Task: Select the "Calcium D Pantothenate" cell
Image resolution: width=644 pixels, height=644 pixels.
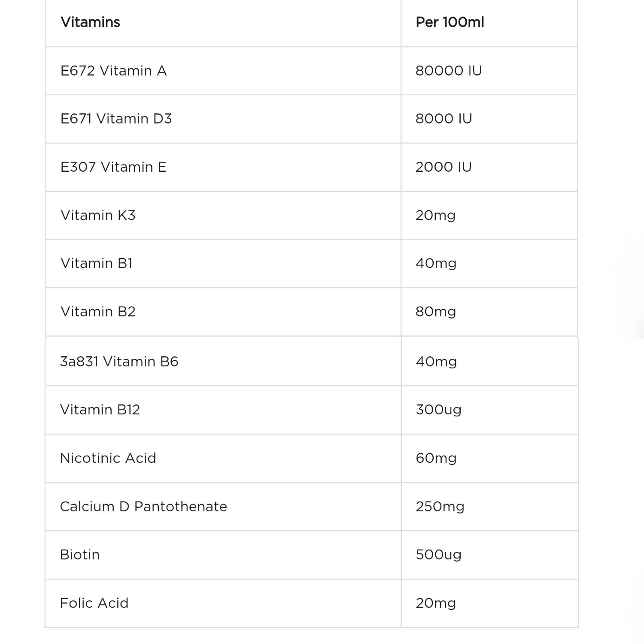Action: [143, 507]
